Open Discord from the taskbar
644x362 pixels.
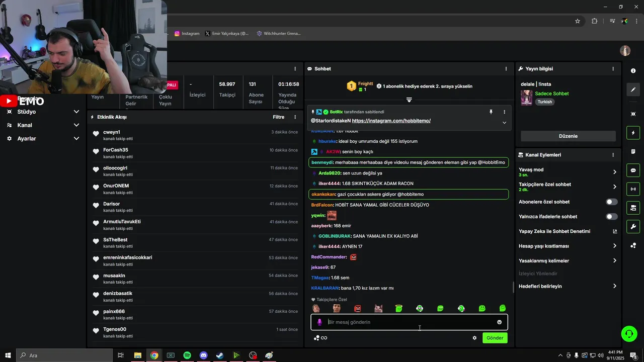pos(203,355)
